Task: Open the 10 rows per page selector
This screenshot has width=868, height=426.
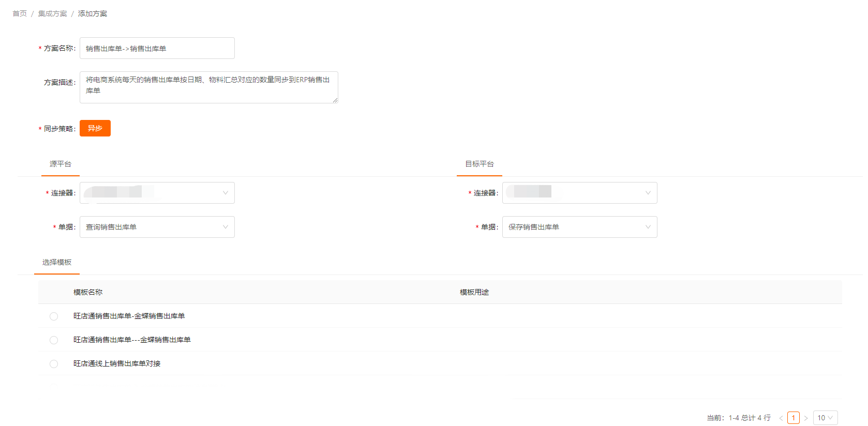Action: click(x=825, y=418)
